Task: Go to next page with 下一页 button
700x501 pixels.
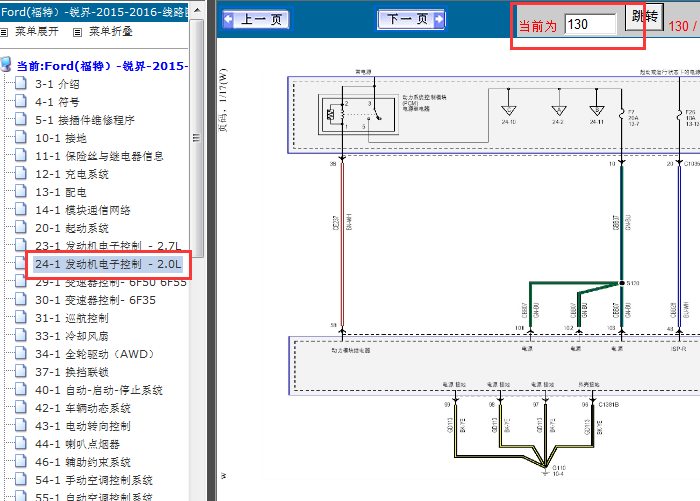Action: coord(411,19)
